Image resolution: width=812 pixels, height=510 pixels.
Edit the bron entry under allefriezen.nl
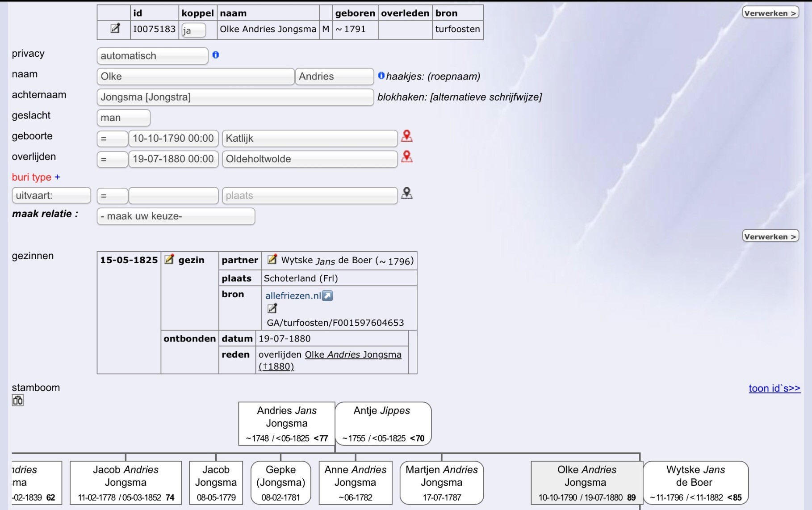click(x=272, y=308)
